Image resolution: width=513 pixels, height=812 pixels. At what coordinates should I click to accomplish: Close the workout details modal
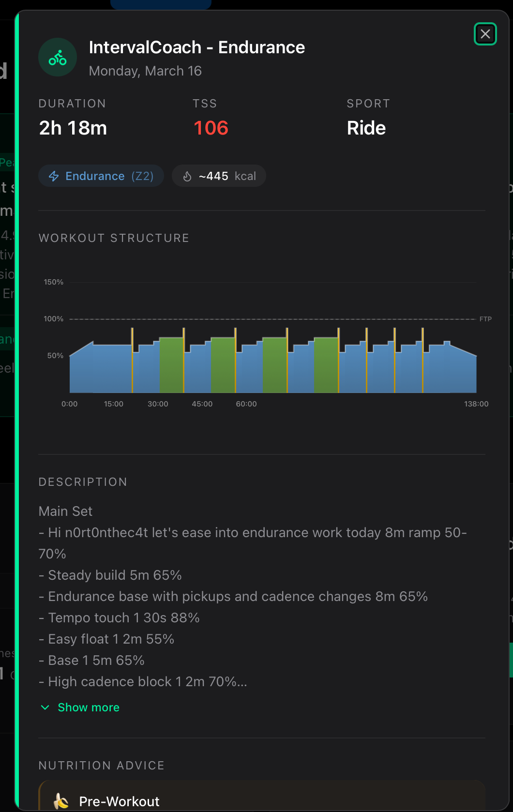485,34
